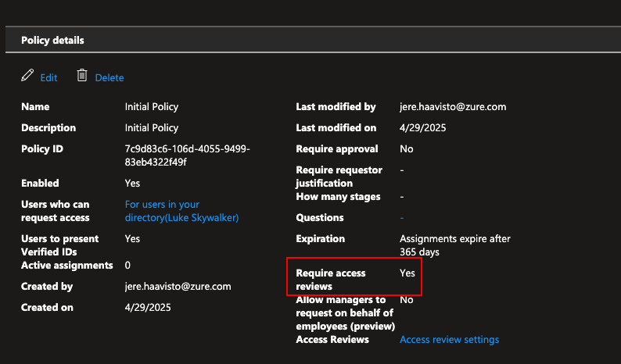Image resolution: width=621 pixels, height=364 pixels.
Task: Select the Delete policy link
Action: 109,78
